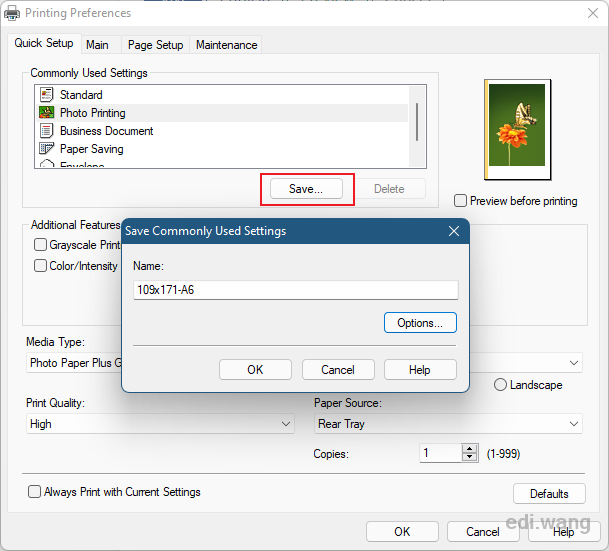The height and width of the screenshot is (551, 609).
Task: Open the Print Quality dropdown
Action: pyautogui.click(x=160, y=424)
